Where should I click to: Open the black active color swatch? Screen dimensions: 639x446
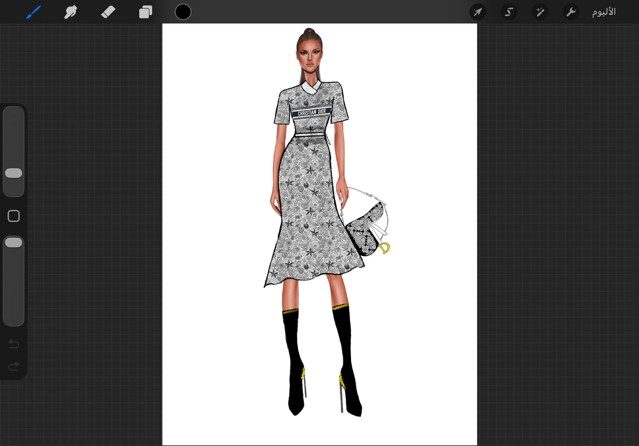[x=183, y=12]
